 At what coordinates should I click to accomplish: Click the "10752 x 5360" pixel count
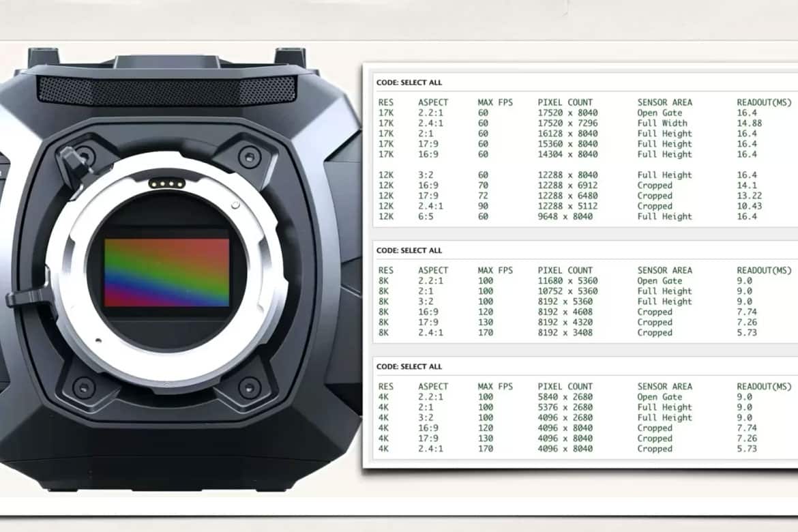coord(567,291)
